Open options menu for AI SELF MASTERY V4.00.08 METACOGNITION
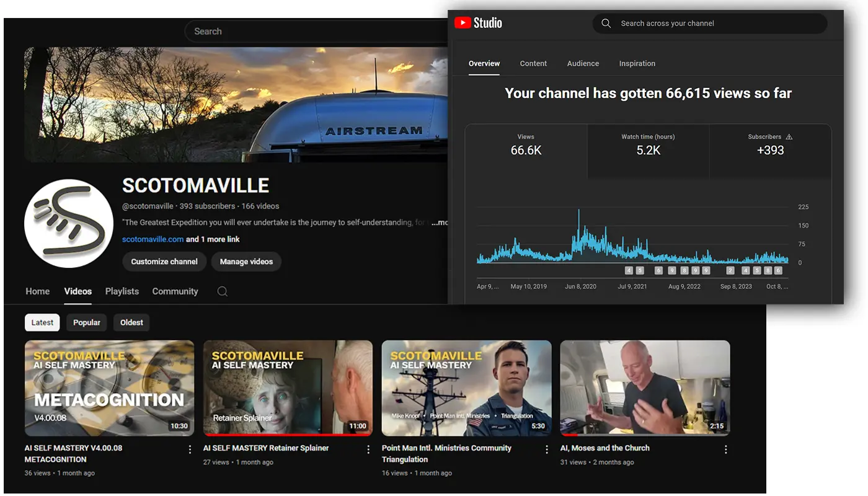 point(190,449)
